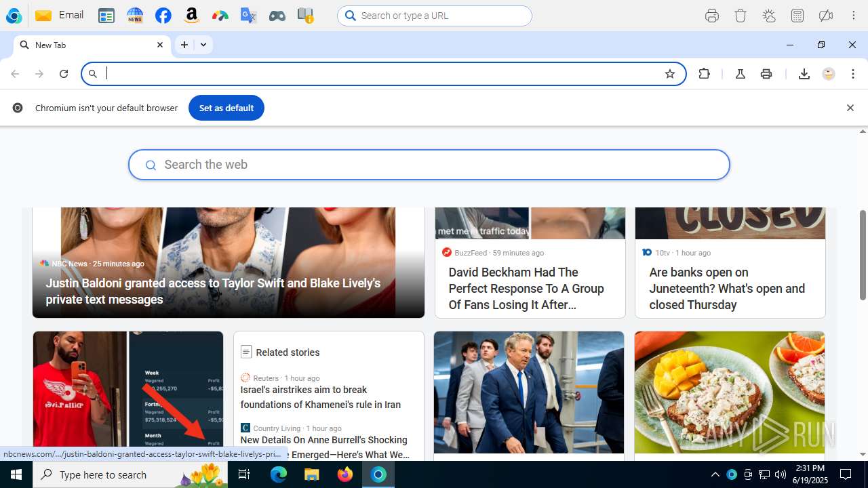Expand the tab list chevron

point(203,45)
